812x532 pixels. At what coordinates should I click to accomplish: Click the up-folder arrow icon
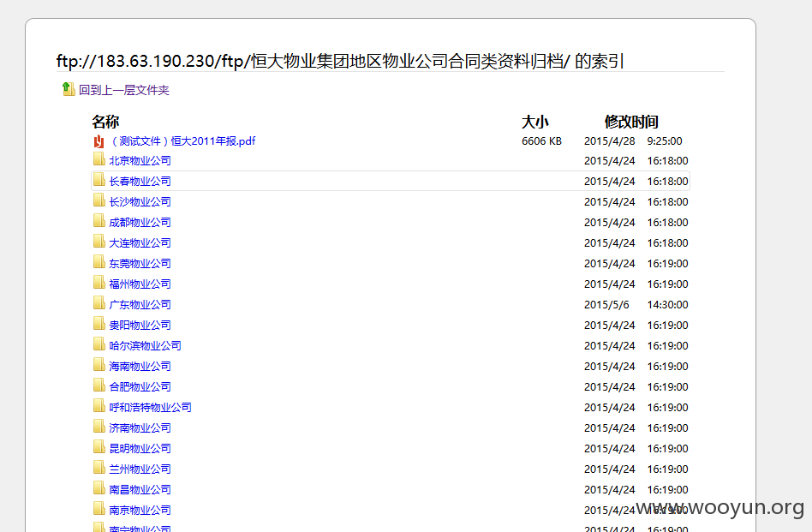tap(69, 89)
